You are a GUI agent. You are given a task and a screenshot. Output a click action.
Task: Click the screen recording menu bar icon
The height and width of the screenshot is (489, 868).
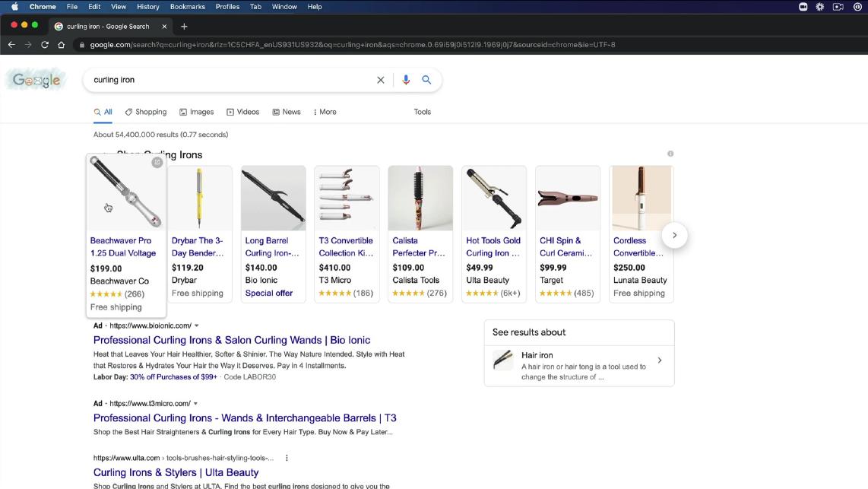tap(838, 7)
